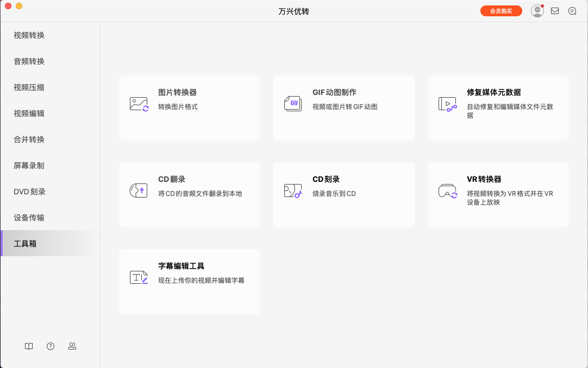Open the VR转换器 tool card

point(498,194)
